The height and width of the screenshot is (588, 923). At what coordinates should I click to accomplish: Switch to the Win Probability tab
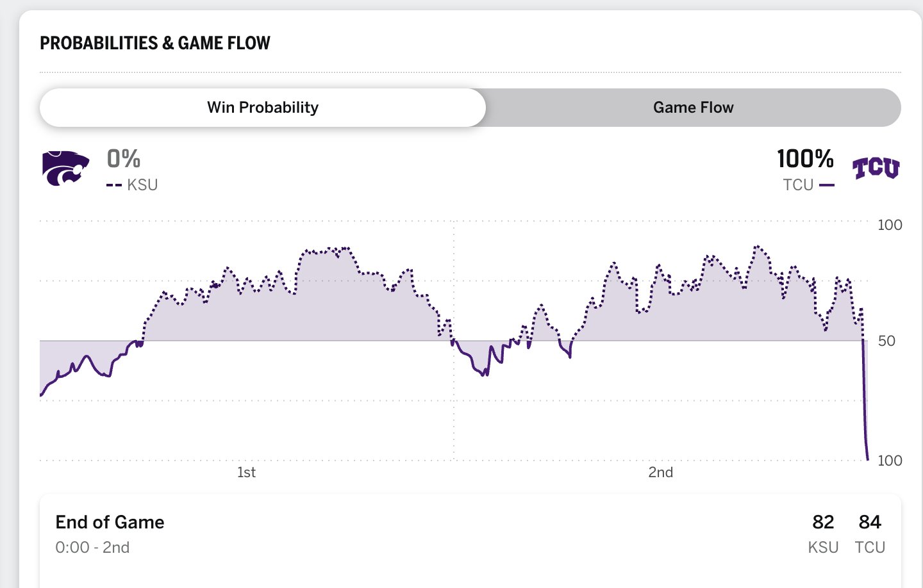click(263, 108)
